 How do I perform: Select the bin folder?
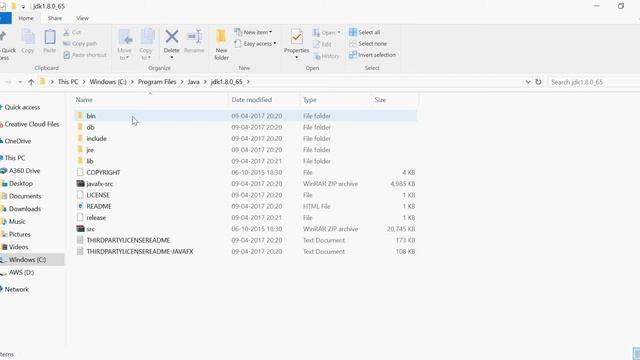point(245,116)
